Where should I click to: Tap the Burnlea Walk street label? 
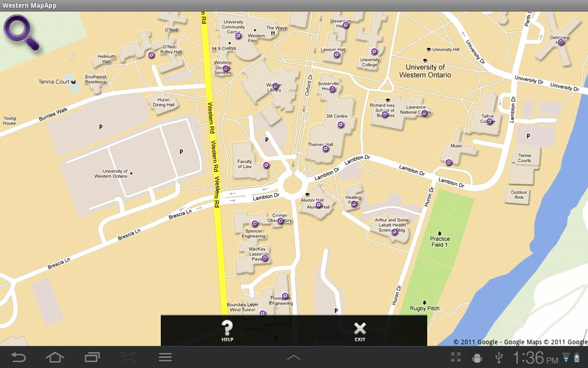[x=53, y=115]
